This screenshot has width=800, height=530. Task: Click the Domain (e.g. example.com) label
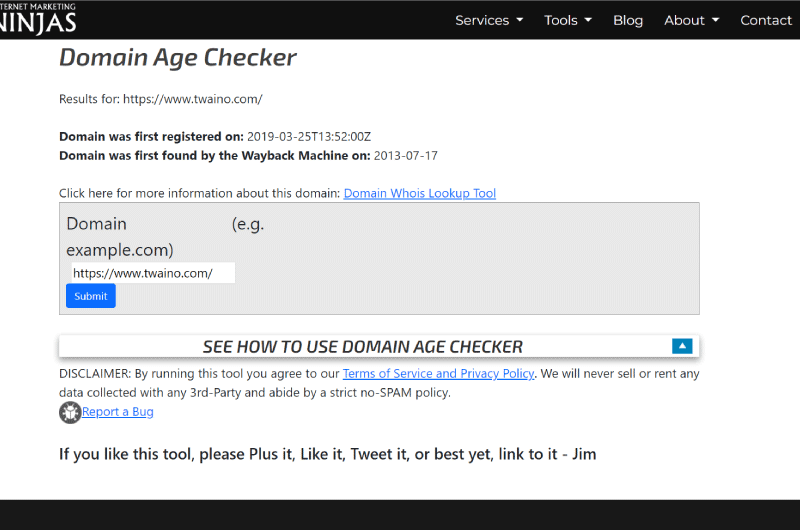tap(165, 237)
